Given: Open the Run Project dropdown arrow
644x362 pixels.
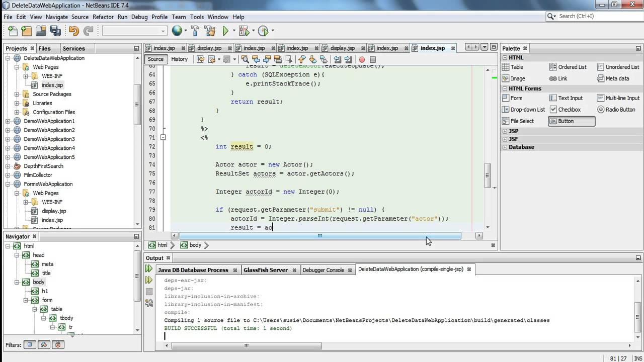Looking at the screenshot, I should click(233, 31).
